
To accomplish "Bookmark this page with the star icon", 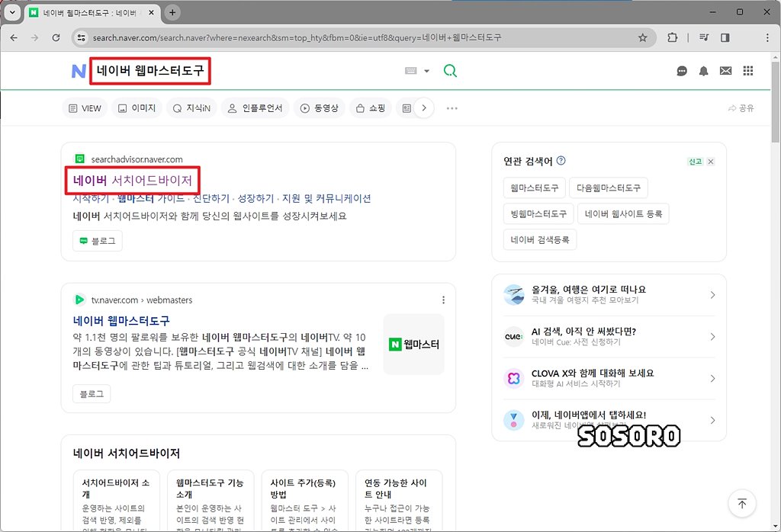I will [x=642, y=38].
